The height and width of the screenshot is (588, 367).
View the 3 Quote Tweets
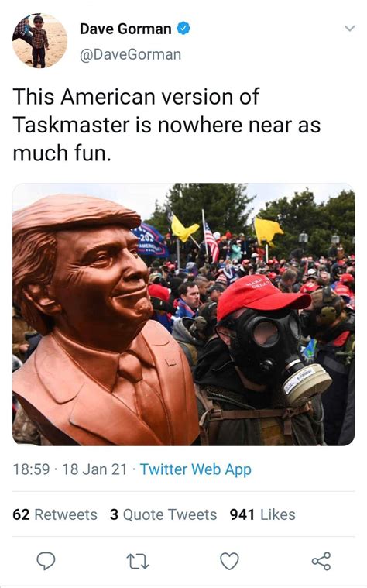[163, 514]
